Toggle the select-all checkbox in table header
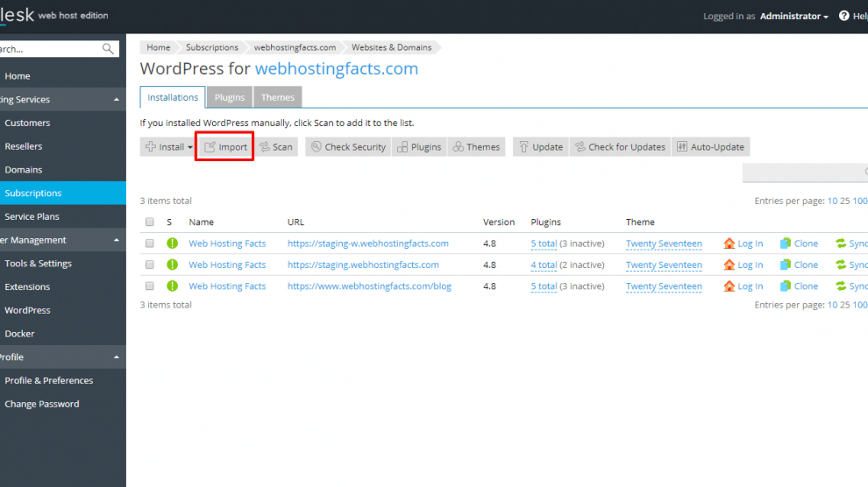This screenshot has height=487, width=868. pyautogui.click(x=149, y=222)
